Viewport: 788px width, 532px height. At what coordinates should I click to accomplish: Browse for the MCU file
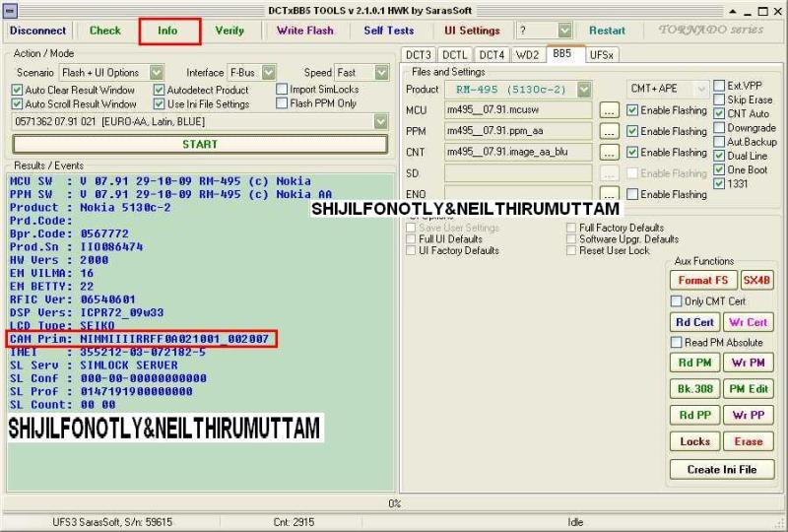pos(609,110)
